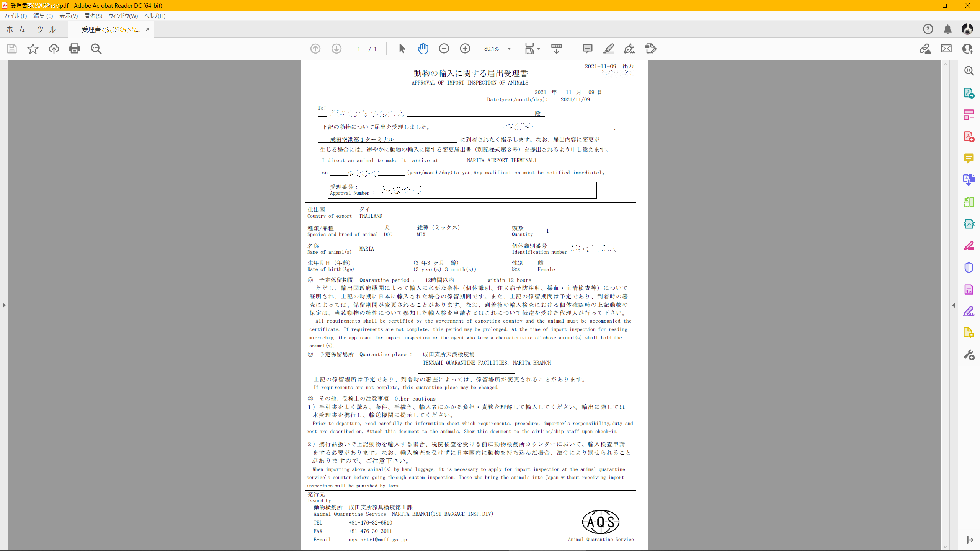Image resolution: width=980 pixels, height=551 pixels.
Task: Open green Compress PDF tool in right pane
Action: (x=969, y=202)
